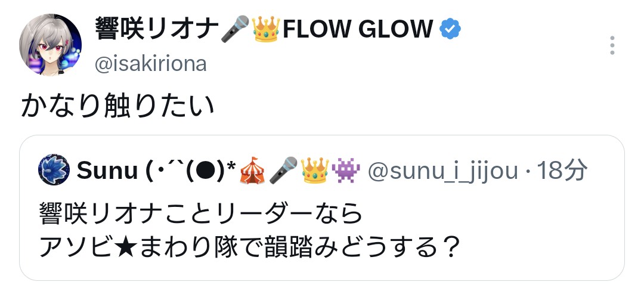Click the @isakiriona handle
Viewport: 644px width, 291px height.
150,64
